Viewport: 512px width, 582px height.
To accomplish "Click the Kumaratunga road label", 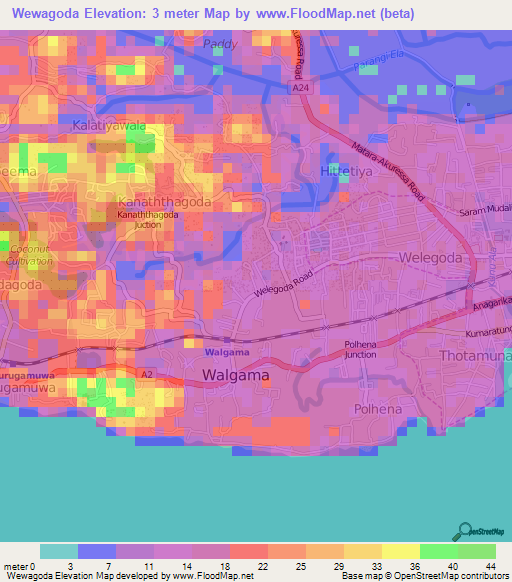I will [x=489, y=331].
